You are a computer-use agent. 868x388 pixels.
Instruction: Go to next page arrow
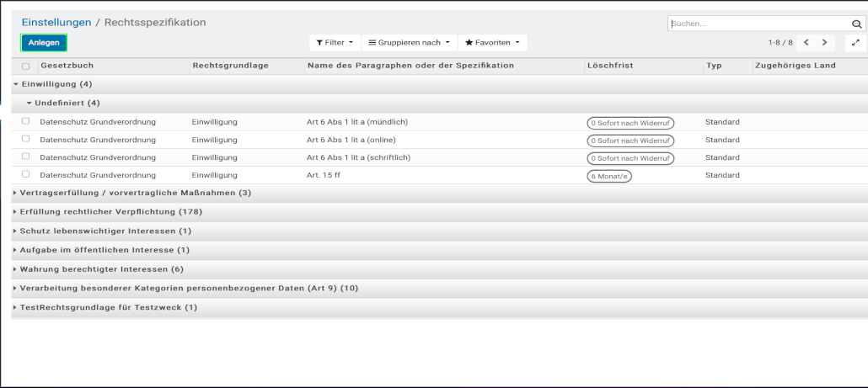click(824, 42)
